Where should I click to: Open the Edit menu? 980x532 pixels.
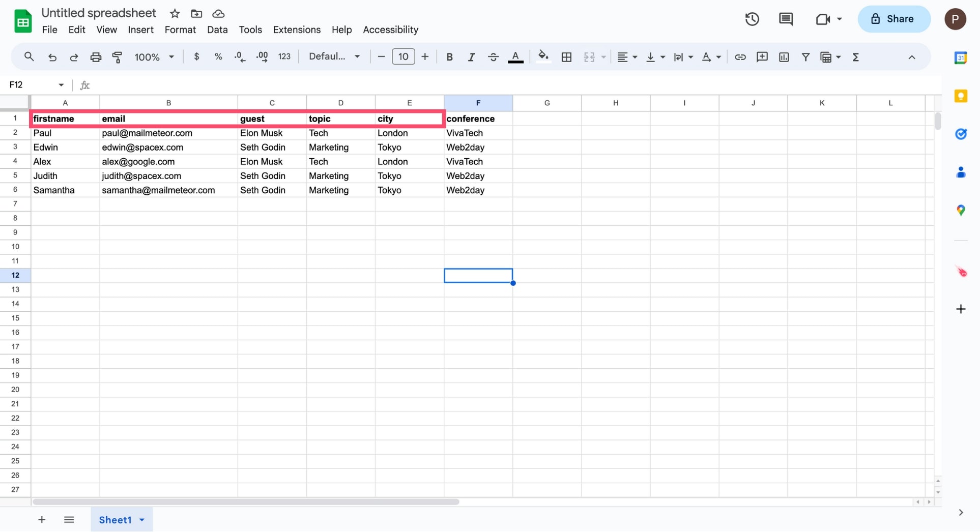77,29
